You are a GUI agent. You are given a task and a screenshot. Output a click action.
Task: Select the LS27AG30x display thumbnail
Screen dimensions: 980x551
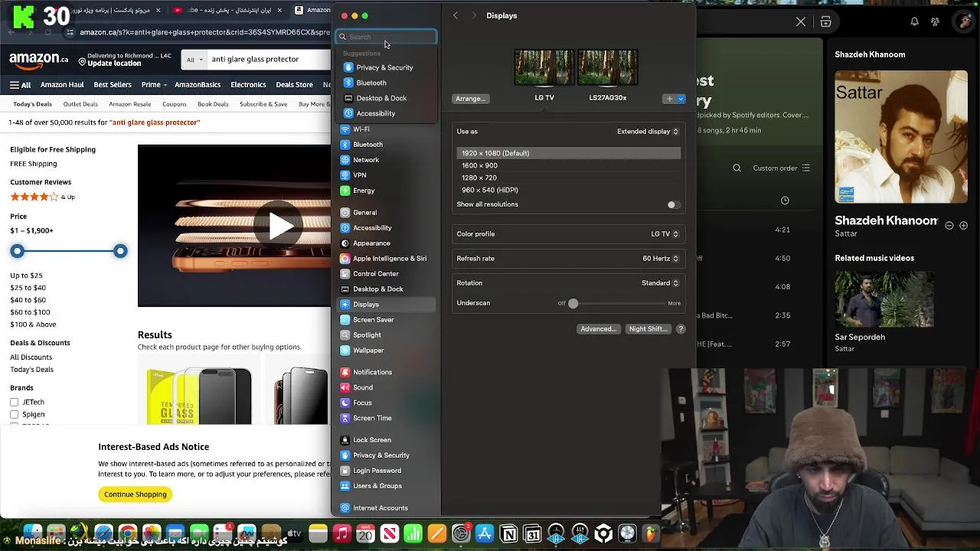pos(607,67)
